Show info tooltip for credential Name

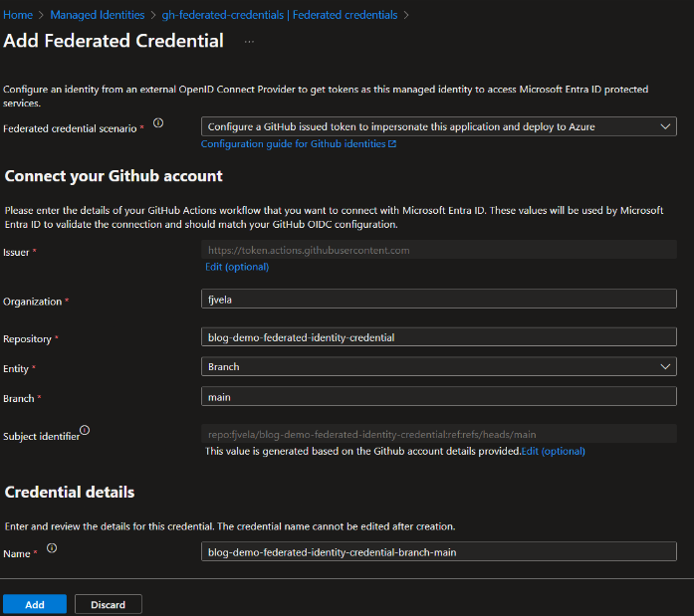click(x=52, y=548)
